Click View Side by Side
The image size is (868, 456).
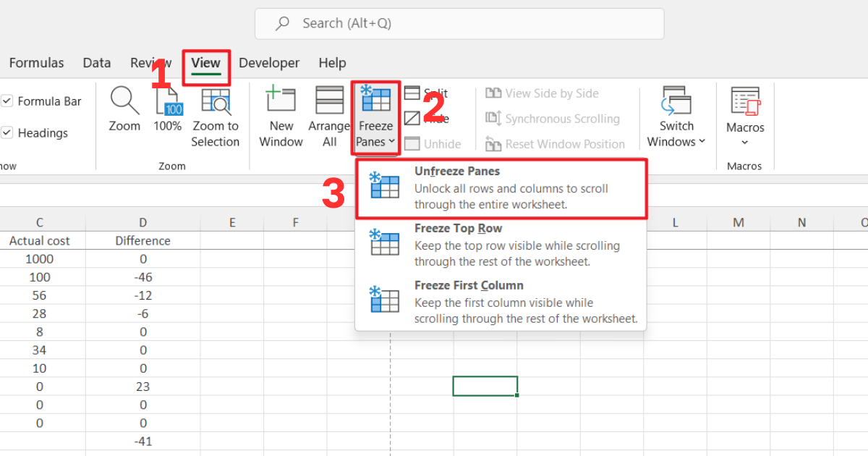pyautogui.click(x=542, y=93)
